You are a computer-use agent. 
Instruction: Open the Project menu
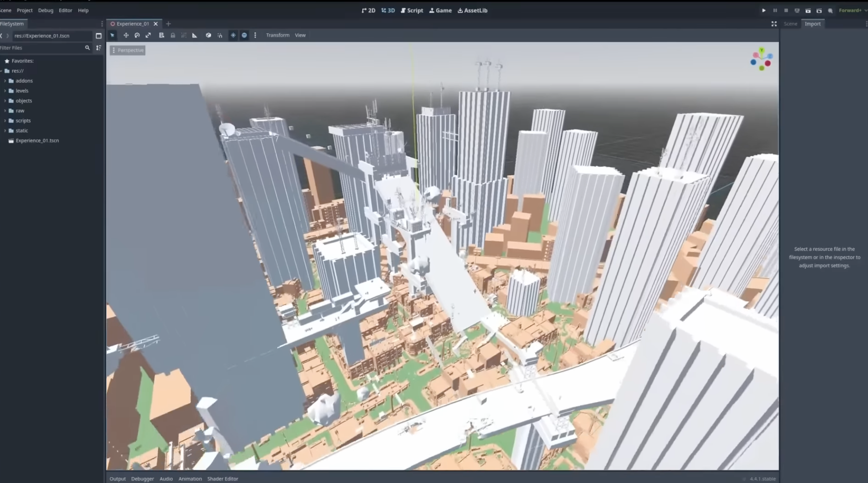point(25,10)
